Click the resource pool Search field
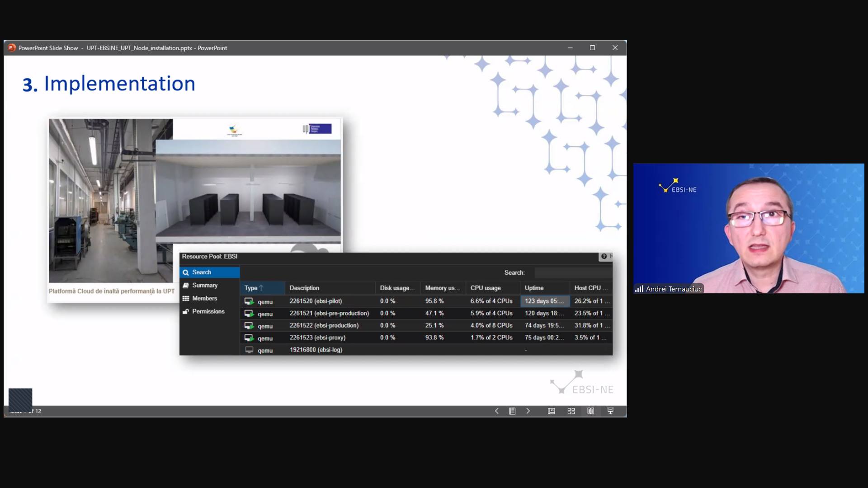 point(572,272)
